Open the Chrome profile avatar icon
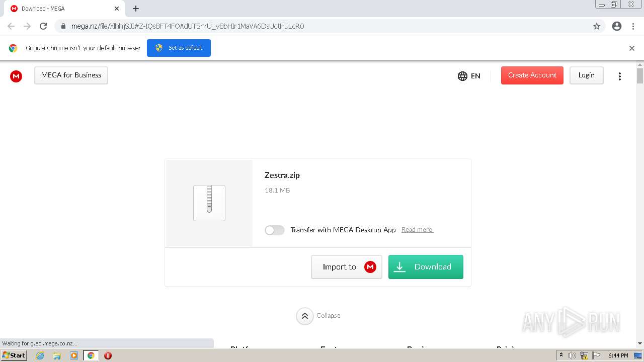The width and height of the screenshot is (644, 362). (617, 26)
